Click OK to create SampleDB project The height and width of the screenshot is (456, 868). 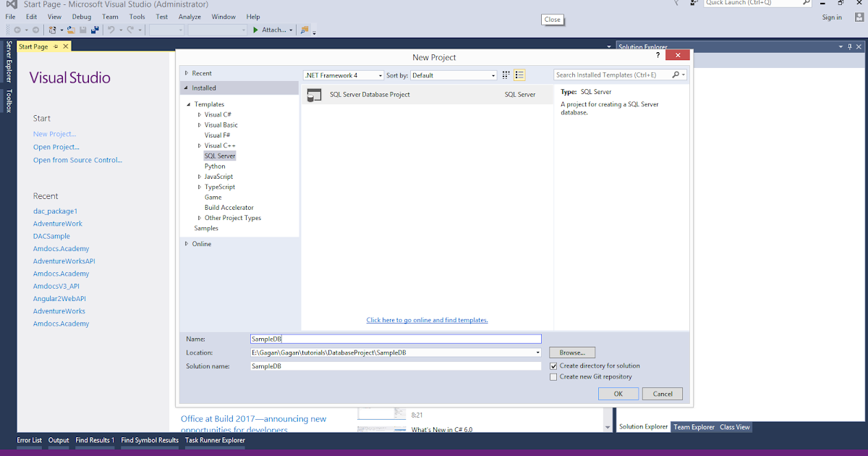tap(618, 393)
